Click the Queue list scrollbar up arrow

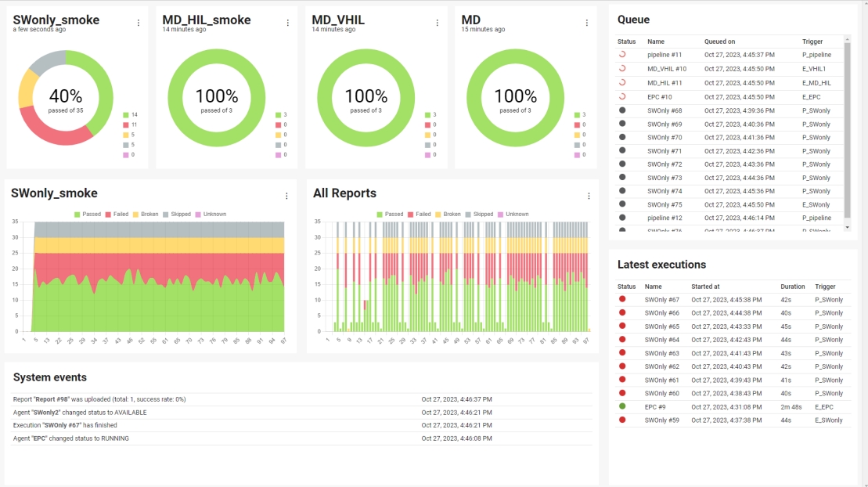(847, 39)
